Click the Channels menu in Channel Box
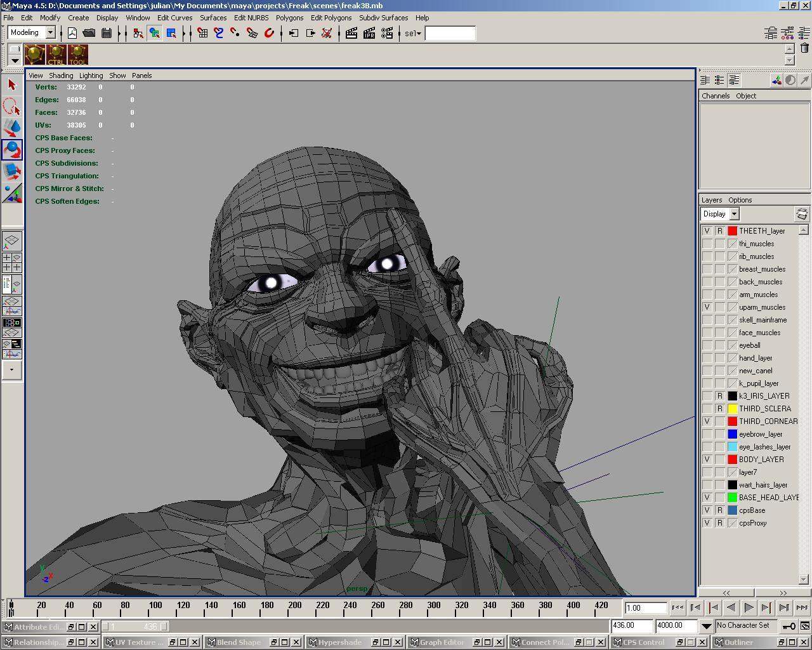 point(716,96)
